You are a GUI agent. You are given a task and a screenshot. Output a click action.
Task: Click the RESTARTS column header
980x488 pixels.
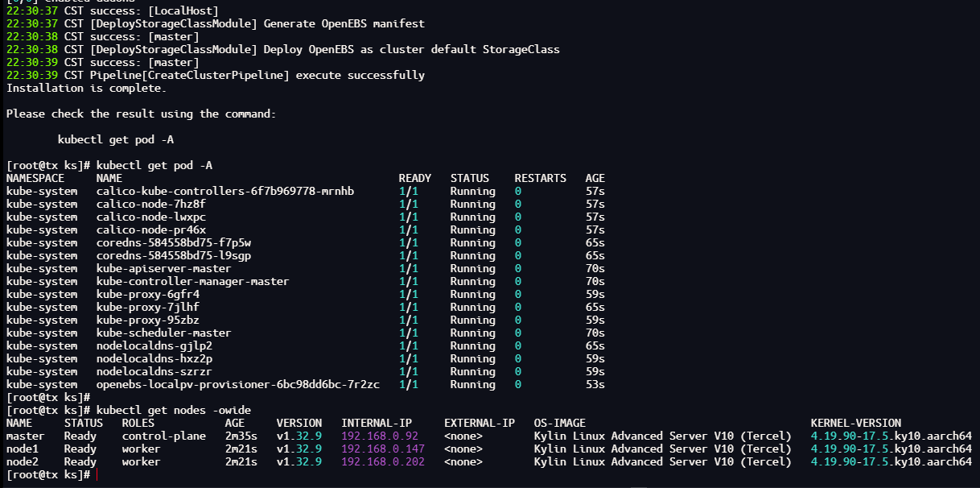tap(540, 179)
